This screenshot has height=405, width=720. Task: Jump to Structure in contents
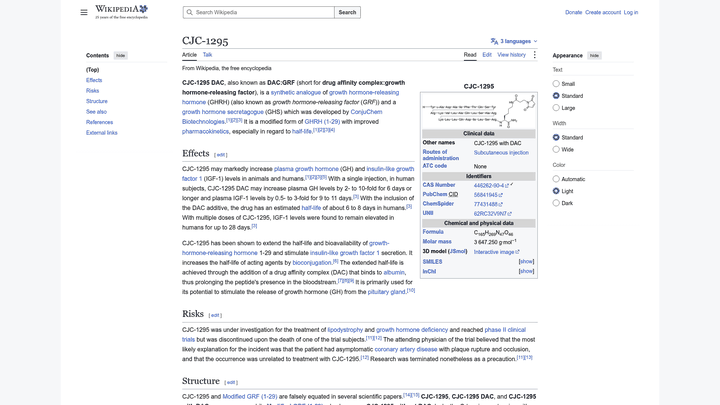96,101
